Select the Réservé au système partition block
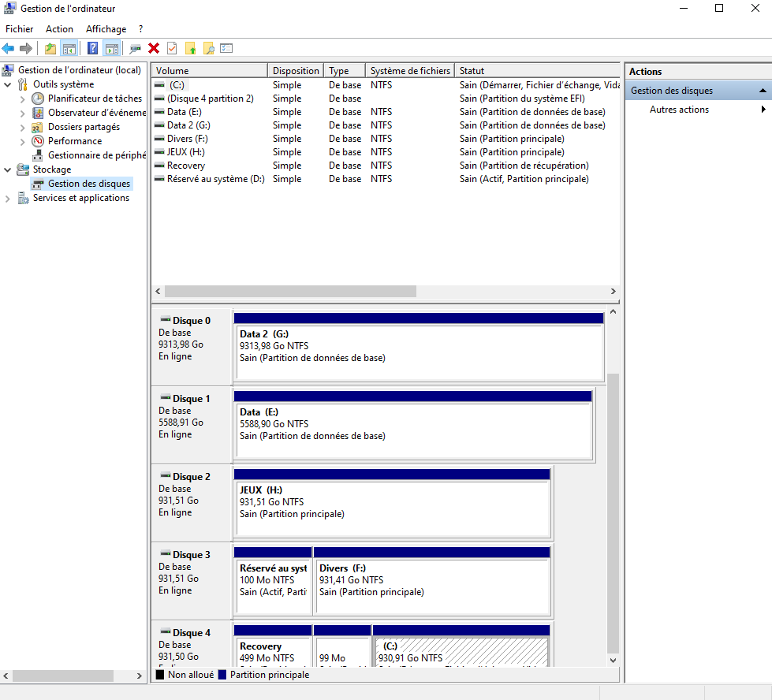 pyautogui.click(x=273, y=581)
